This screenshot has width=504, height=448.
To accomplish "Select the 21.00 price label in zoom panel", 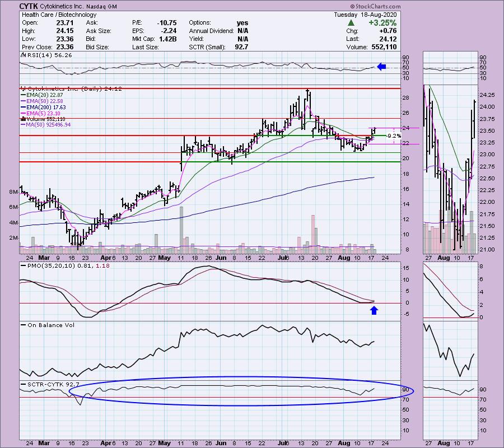I will (x=487, y=250).
